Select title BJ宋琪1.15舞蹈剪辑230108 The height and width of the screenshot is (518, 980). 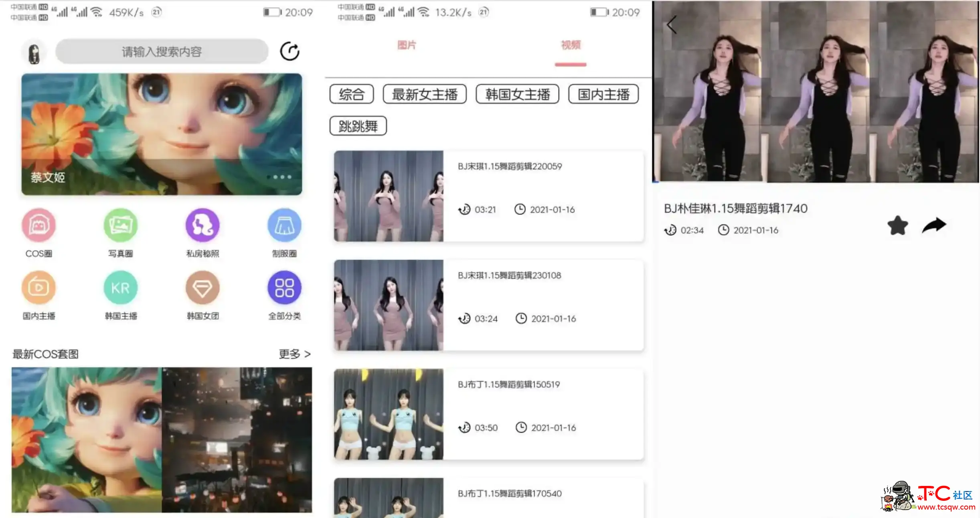click(509, 275)
